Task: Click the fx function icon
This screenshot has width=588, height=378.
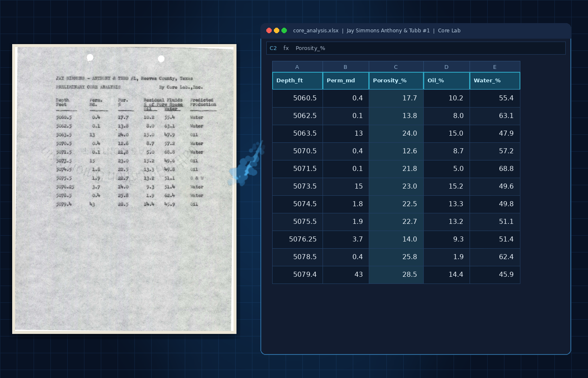Action: (286, 48)
